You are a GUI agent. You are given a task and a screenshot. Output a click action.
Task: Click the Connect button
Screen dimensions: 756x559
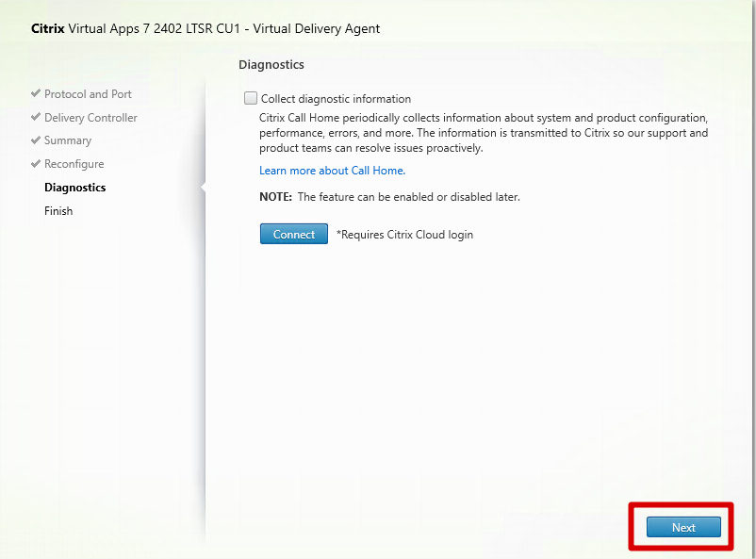293,234
